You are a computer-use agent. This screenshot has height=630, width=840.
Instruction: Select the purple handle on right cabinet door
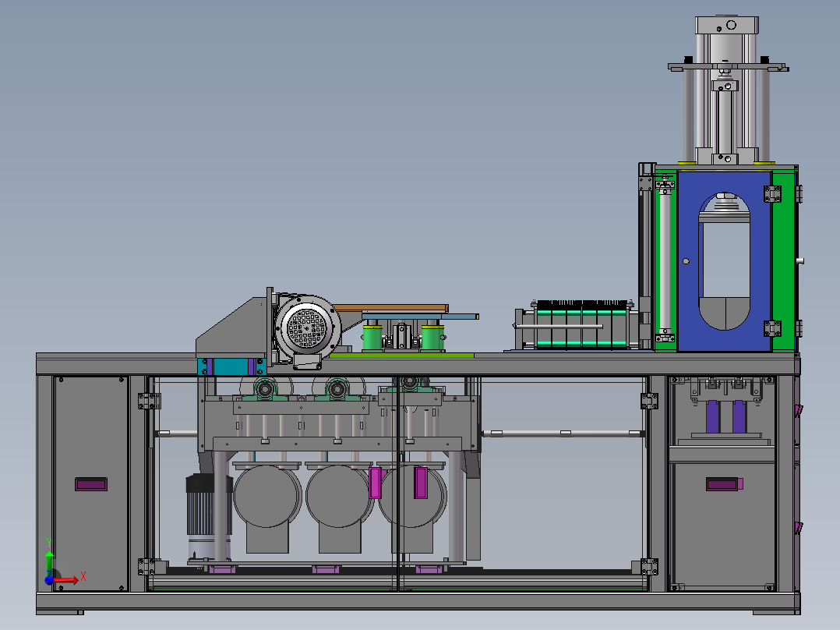pos(725,484)
